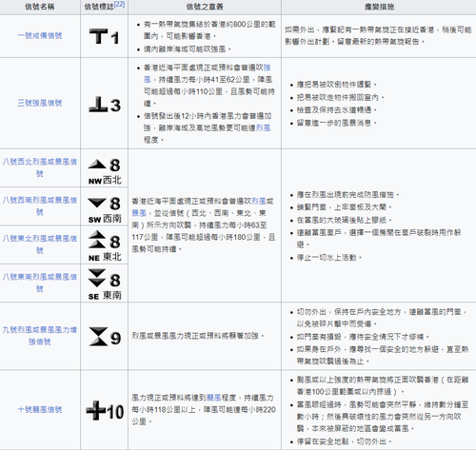Screen dimensions: 476x450
Task: Open the No. 8 NE 東北 signal image
Action: click(105, 245)
